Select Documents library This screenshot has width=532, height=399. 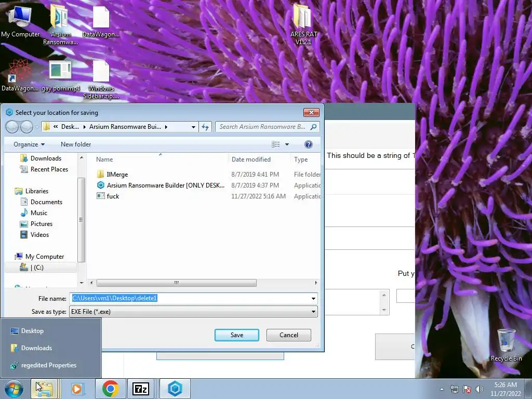(42, 202)
